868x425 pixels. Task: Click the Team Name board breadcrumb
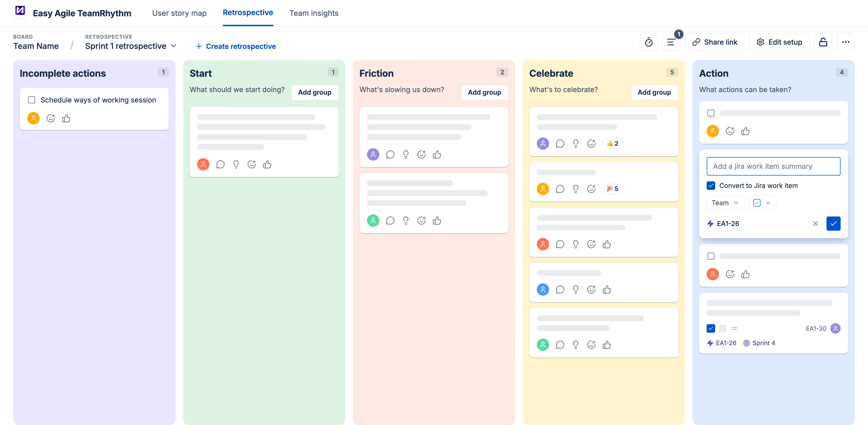point(36,46)
